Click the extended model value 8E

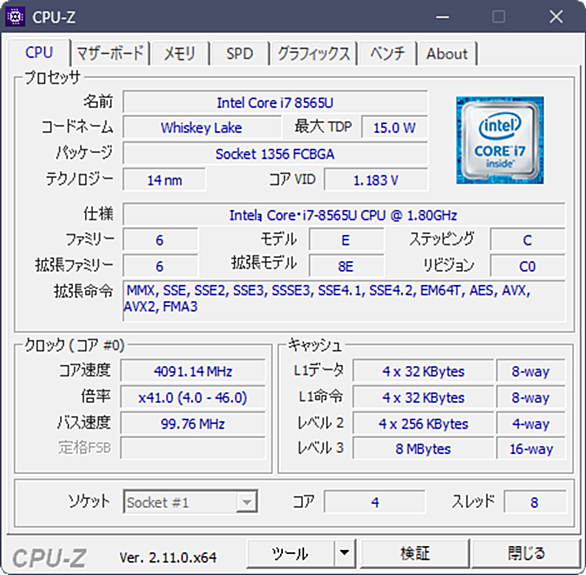[x=346, y=266]
